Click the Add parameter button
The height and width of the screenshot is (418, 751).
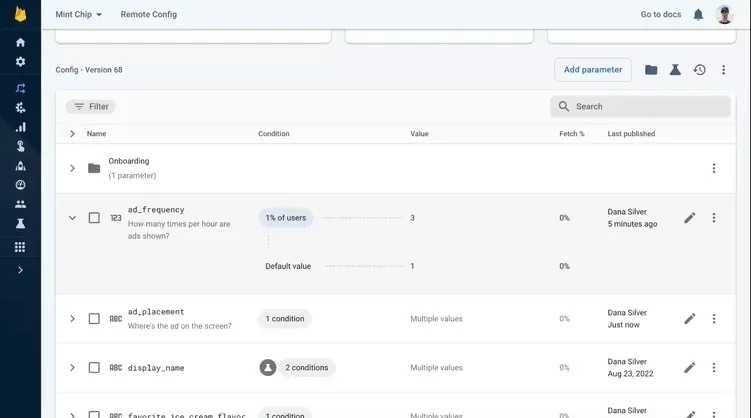tap(593, 70)
